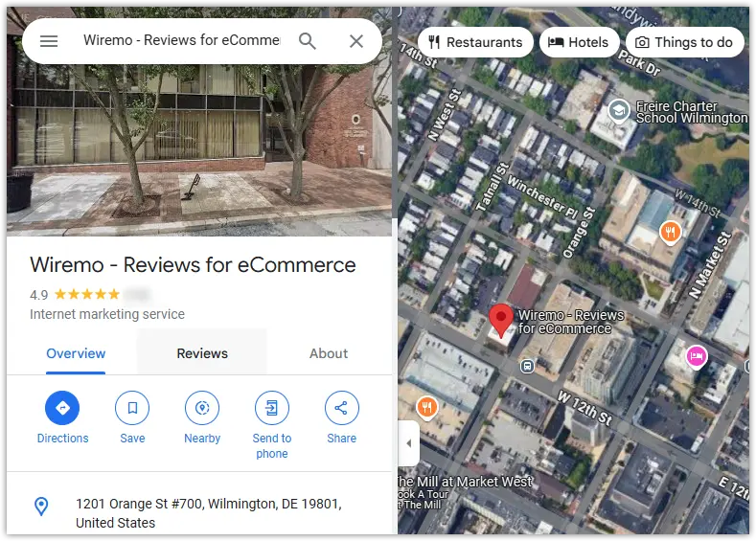Click Wiremo - Reviews for eCommerce map label

pos(571,322)
